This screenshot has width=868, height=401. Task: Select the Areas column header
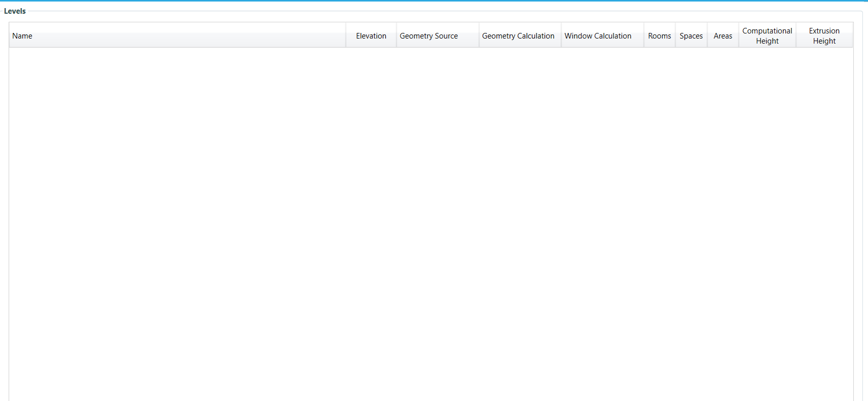point(723,35)
